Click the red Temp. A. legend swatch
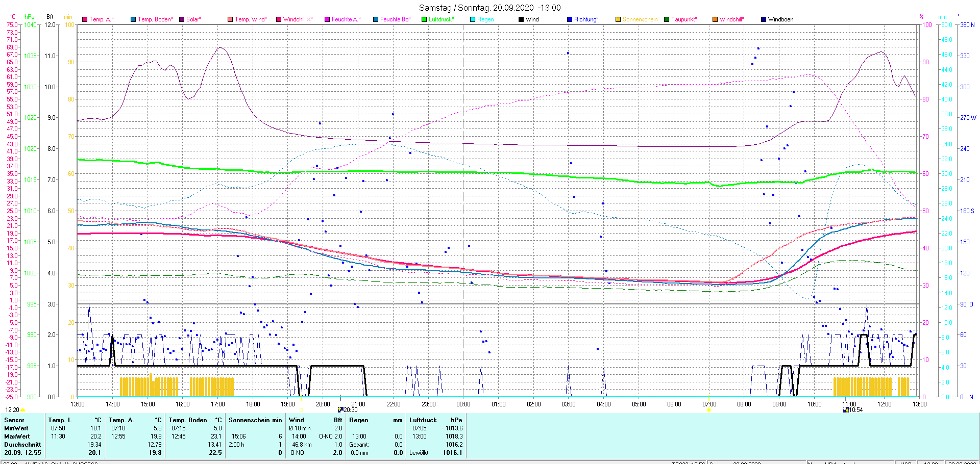This screenshot has height=464, width=980. pyautogui.click(x=85, y=19)
